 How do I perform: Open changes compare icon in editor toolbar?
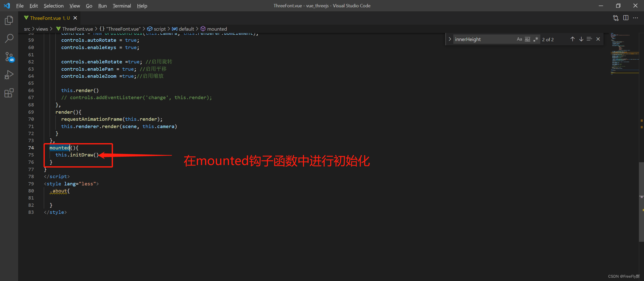pos(616,18)
